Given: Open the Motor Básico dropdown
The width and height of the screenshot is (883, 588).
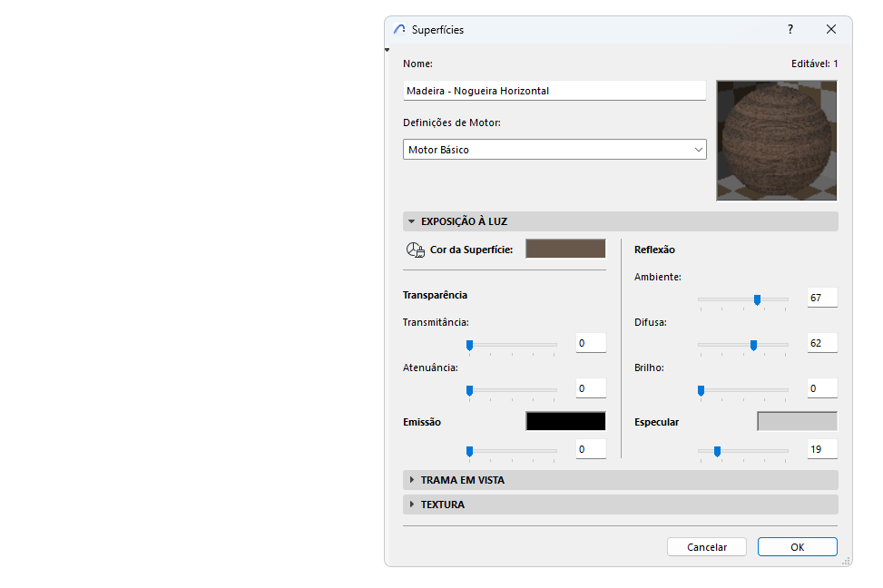Looking at the screenshot, I should point(698,149).
